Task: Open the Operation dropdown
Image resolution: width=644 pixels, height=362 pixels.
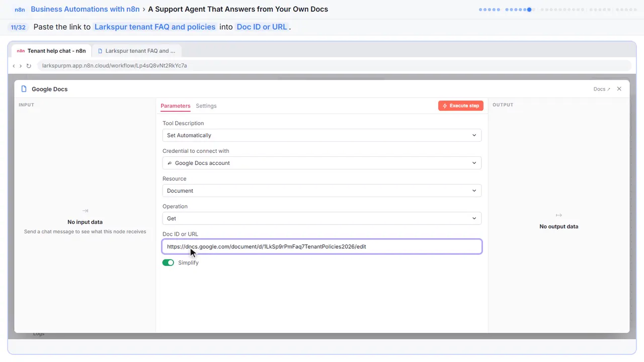Action: click(x=321, y=218)
